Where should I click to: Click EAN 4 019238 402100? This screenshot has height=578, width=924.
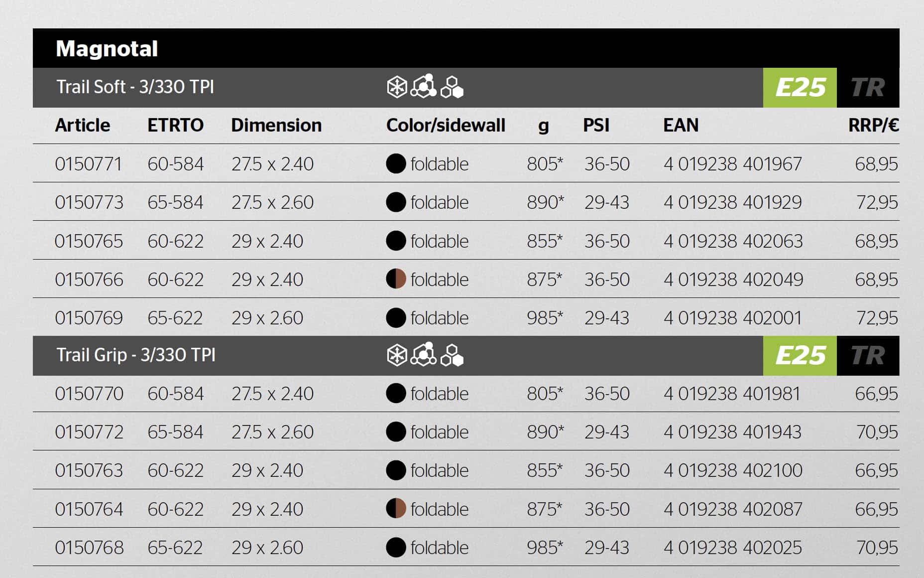(733, 470)
